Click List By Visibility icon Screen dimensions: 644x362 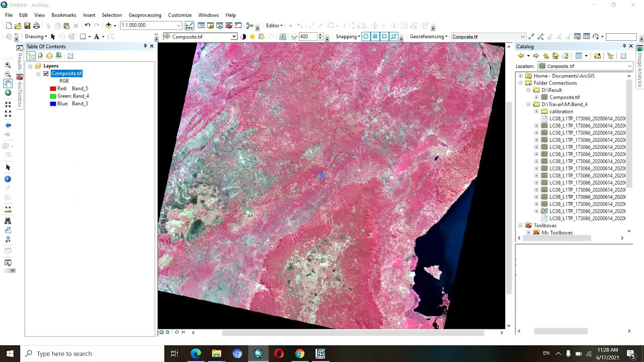tap(49, 56)
